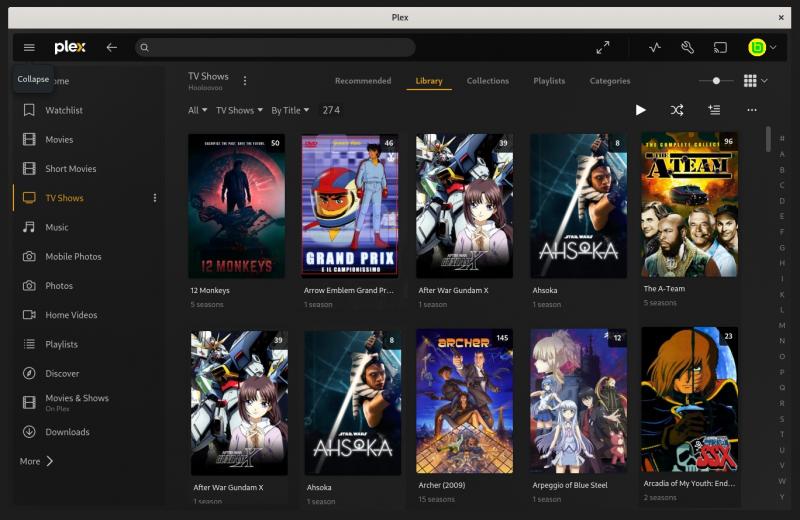
Task: Select TV Shows in the sidebar
Action: [64, 198]
